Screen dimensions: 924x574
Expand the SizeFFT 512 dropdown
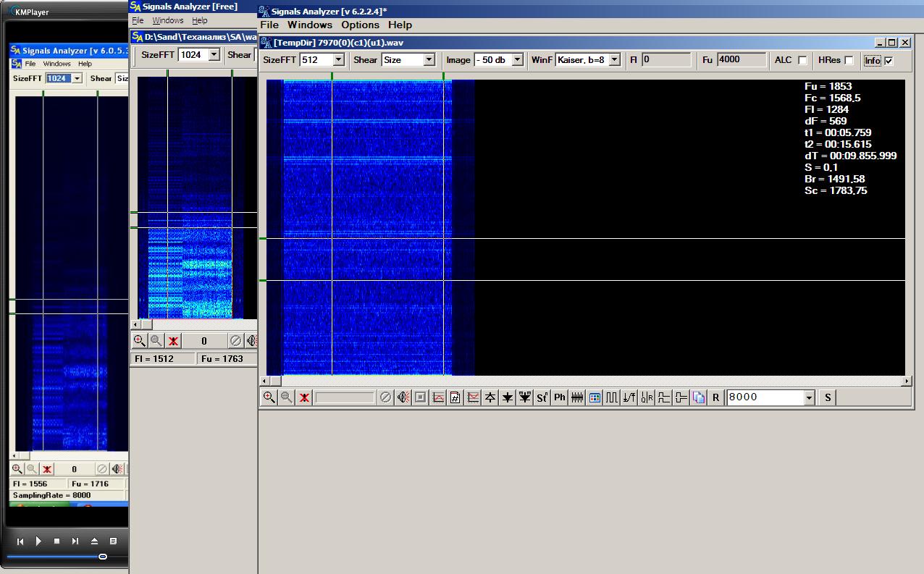(x=338, y=60)
